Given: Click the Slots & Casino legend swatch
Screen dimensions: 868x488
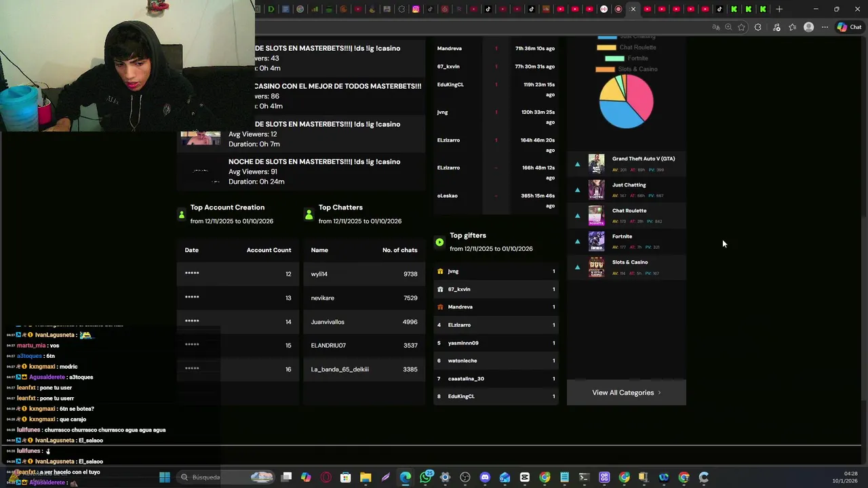Looking at the screenshot, I should coord(605,69).
